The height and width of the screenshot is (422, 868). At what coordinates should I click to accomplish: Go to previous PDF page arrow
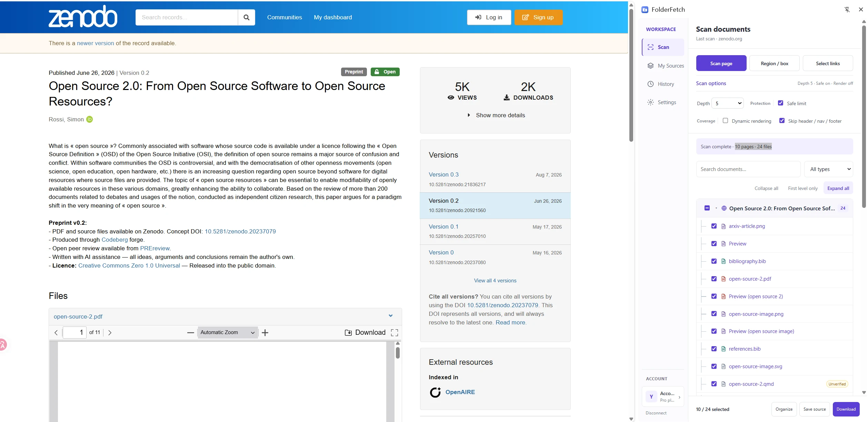coord(56,333)
